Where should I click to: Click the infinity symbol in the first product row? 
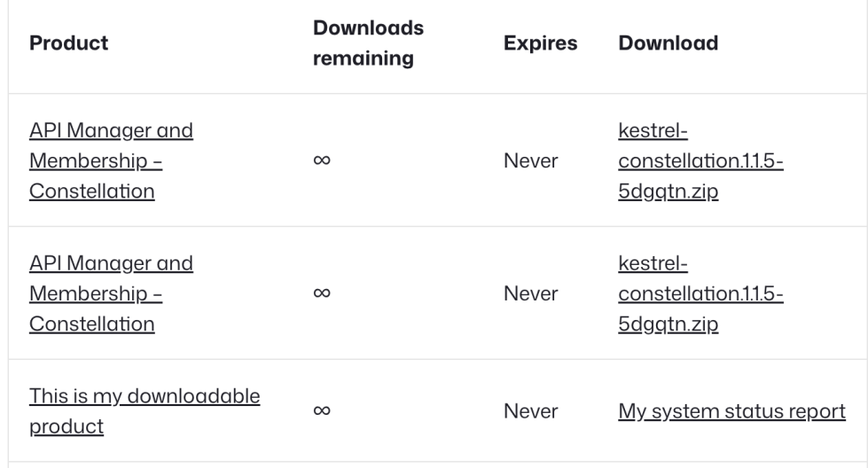tap(323, 161)
